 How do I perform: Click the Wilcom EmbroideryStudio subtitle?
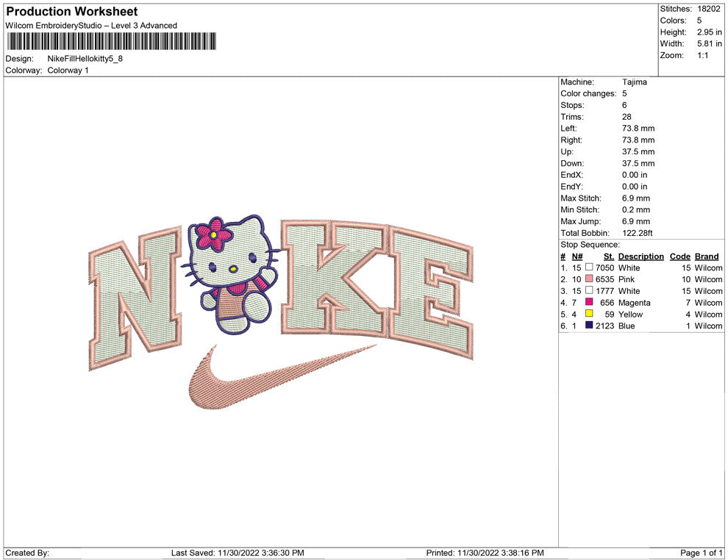[x=91, y=26]
